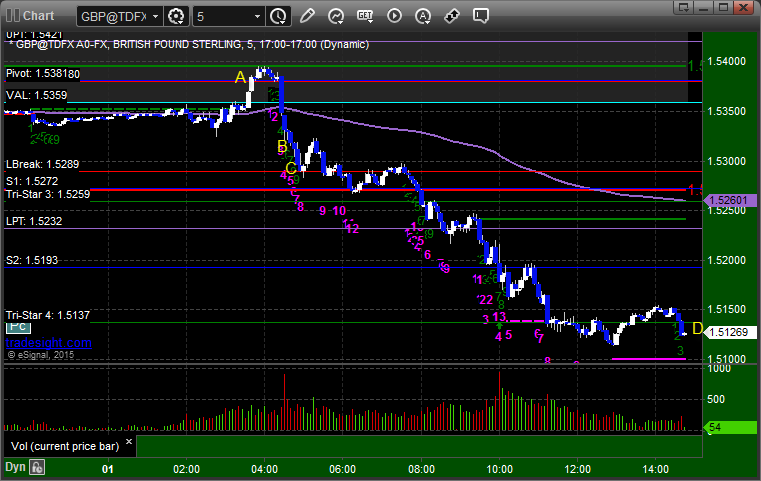761x481 pixels.
Task: Select the Vol (current price bar) tab
Action: pos(65,446)
